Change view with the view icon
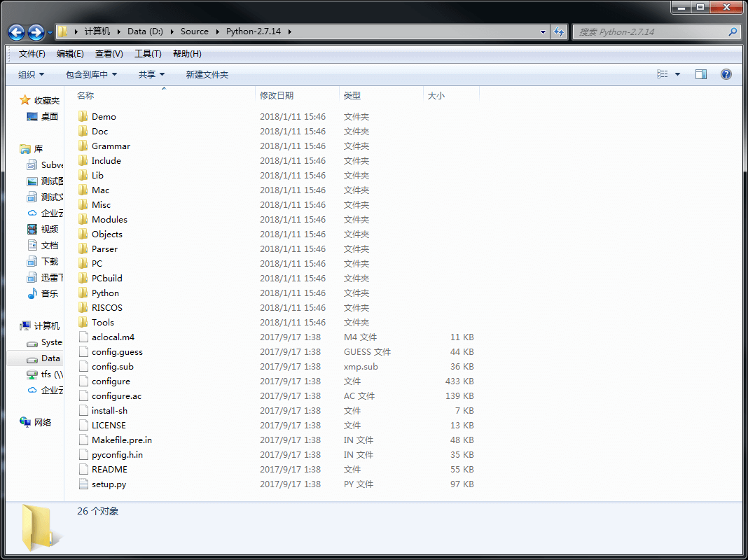 662,74
